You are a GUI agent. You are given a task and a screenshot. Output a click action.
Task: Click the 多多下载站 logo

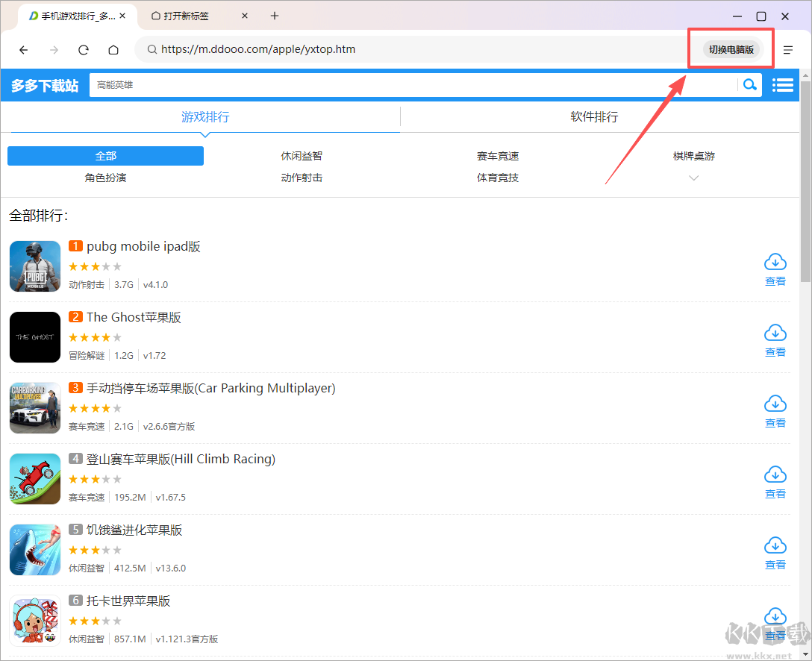(45, 85)
